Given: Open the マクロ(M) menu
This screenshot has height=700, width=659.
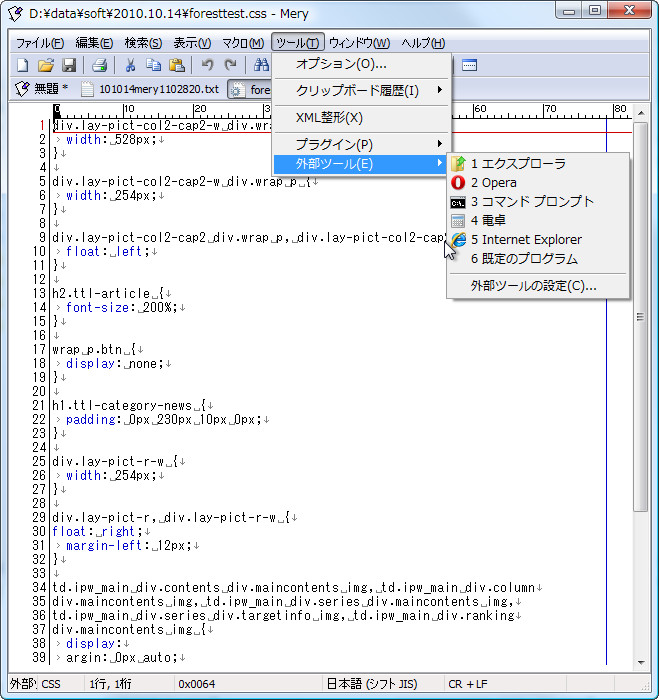Looking at the screenshot, I should tap(243, 43).
